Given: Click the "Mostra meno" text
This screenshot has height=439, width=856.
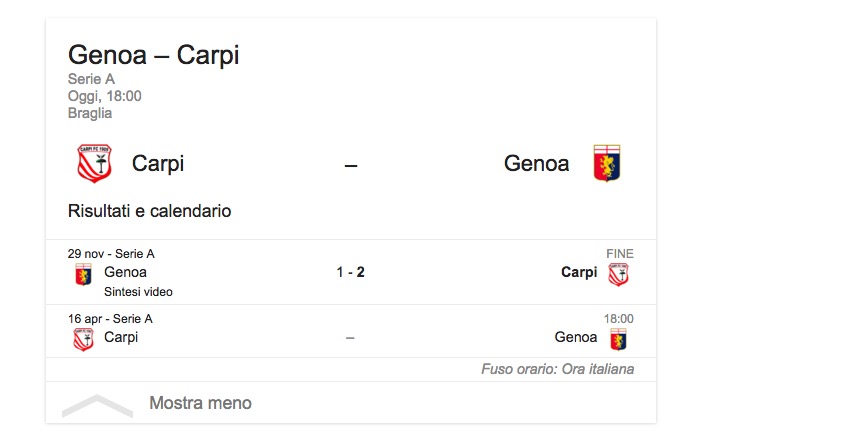Looking at the screenshot, I should [x=200, y=403].
